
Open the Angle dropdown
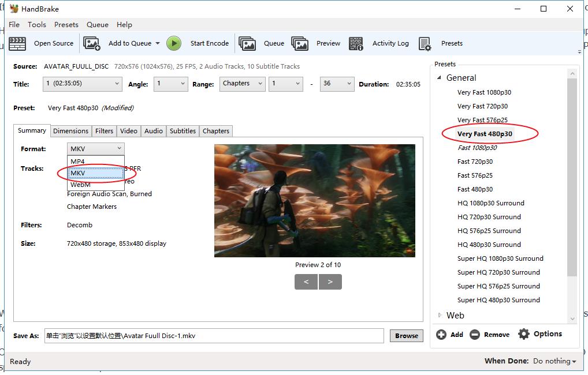pos(170,84)
